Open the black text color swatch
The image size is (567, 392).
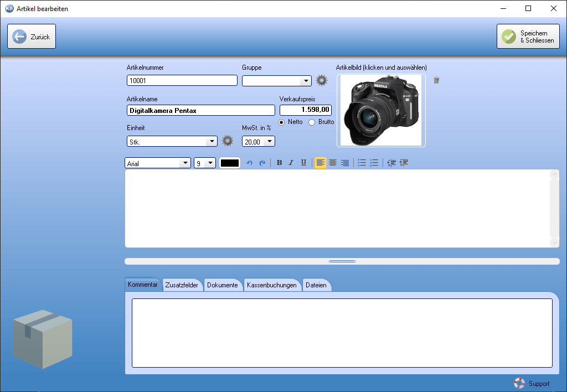[x=230, y=163]
